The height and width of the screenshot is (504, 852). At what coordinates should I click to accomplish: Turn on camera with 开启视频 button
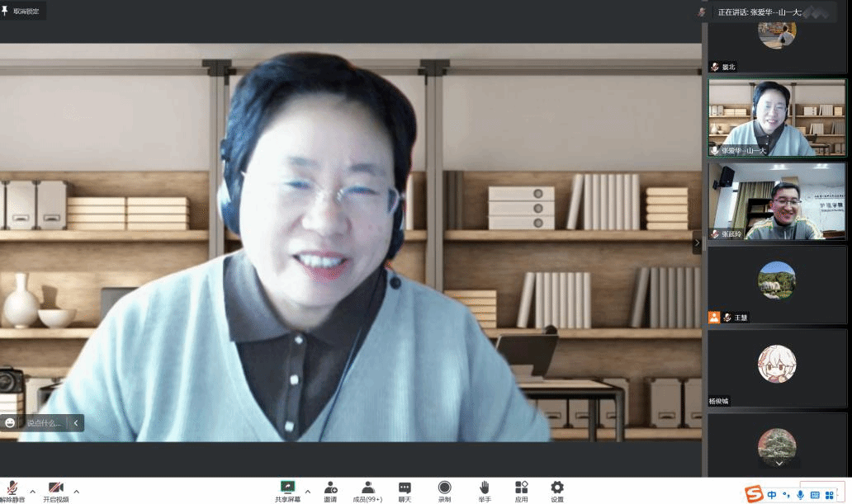(x=55, y=488)
